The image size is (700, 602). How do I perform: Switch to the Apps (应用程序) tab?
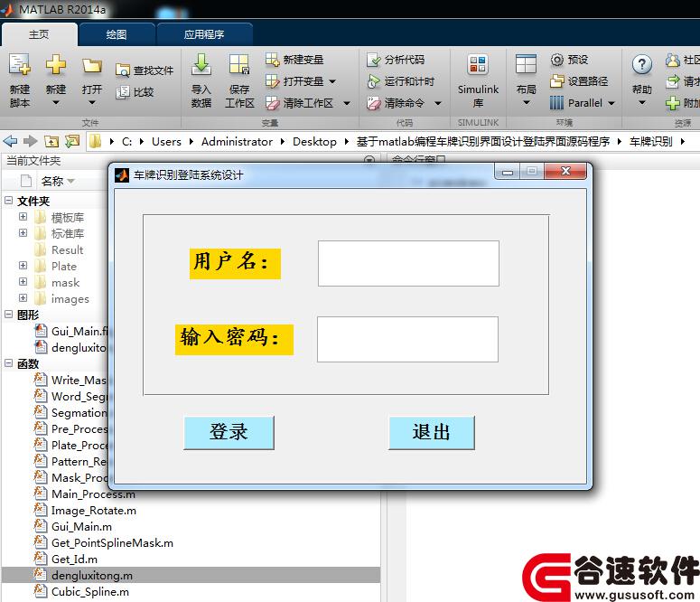[204, 34]
